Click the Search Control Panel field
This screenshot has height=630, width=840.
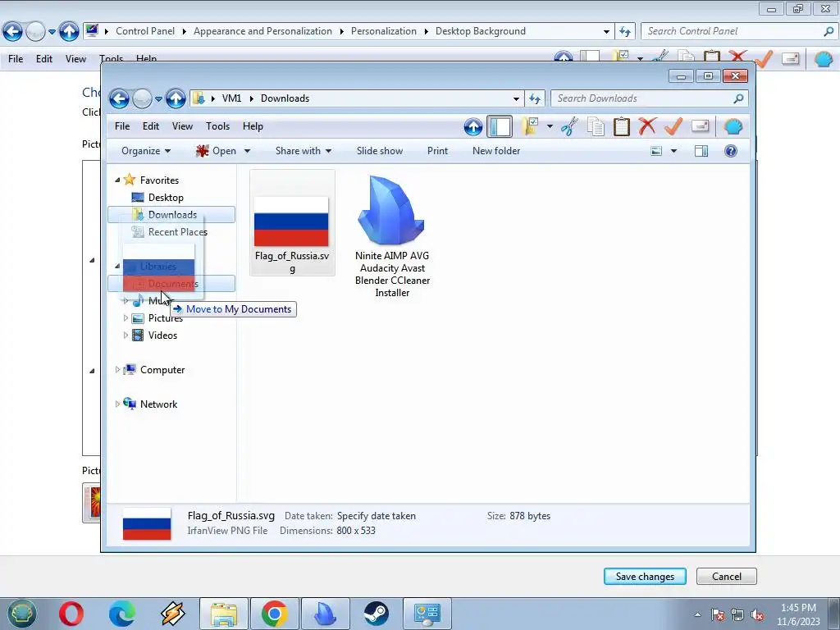pos(738,31)
